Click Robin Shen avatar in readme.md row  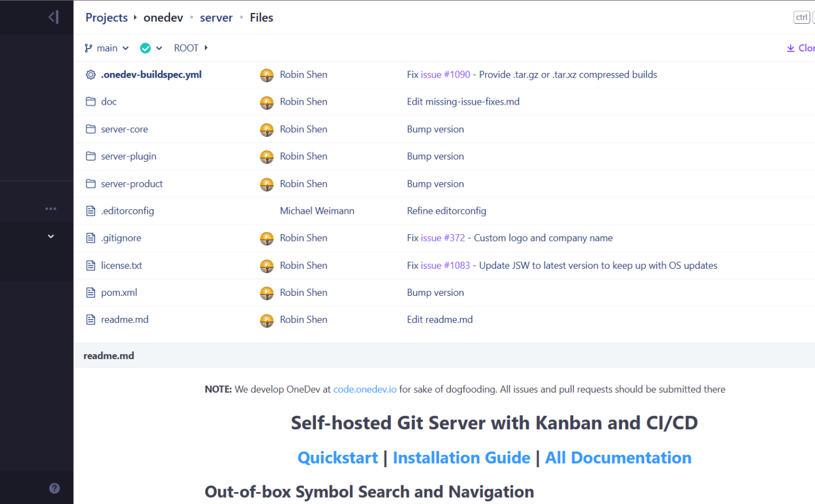point(267,320)
